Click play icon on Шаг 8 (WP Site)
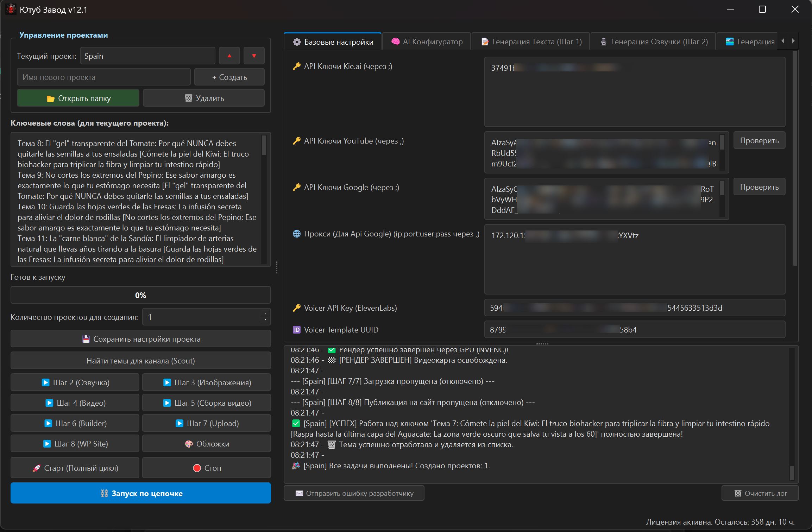Image resolution: width=812 pixels, height=532 pixels. pos(47,444)
